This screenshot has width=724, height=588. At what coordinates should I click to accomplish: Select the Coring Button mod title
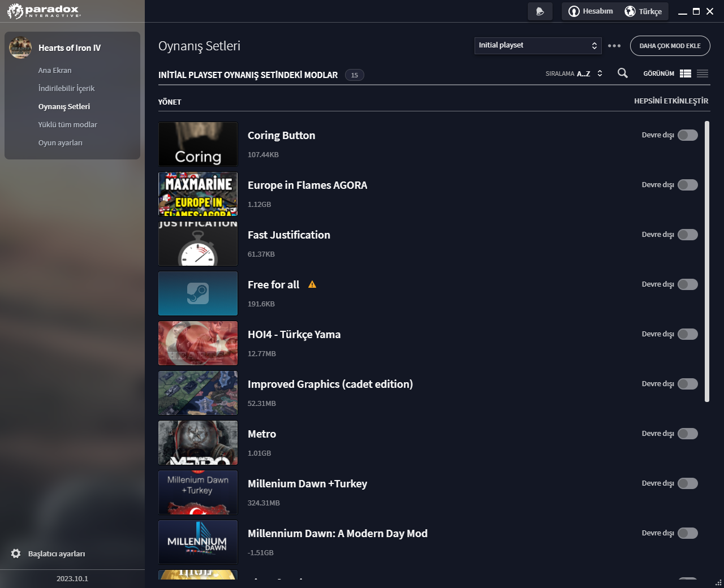(281, 135)
